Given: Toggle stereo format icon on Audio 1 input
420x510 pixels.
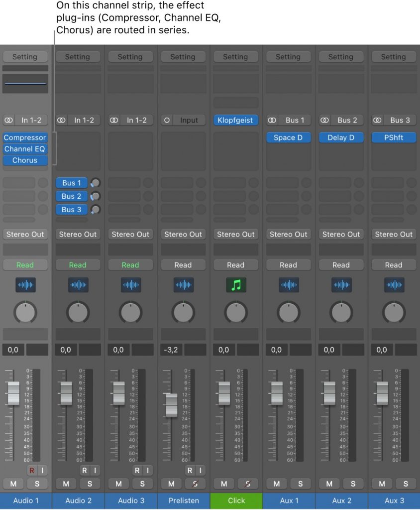Looking at the screenshot, I should 9,120.
